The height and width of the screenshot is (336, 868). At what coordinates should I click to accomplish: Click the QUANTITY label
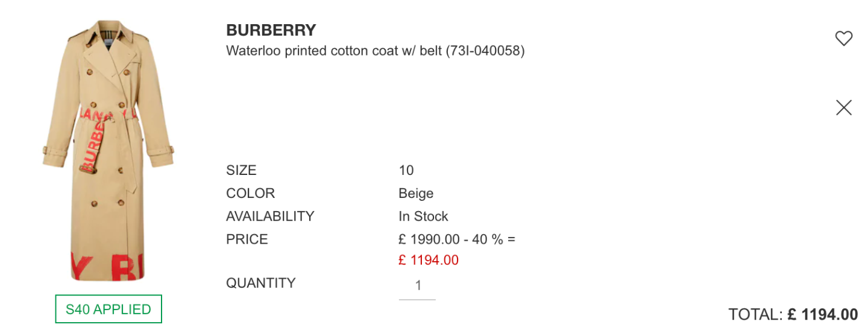coord(260,283)
